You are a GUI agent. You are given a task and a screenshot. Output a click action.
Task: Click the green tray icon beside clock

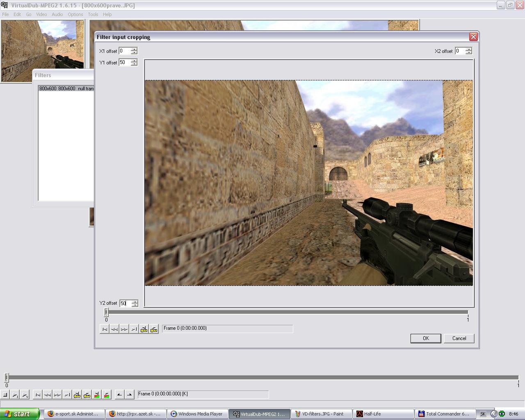click(502, 414)
